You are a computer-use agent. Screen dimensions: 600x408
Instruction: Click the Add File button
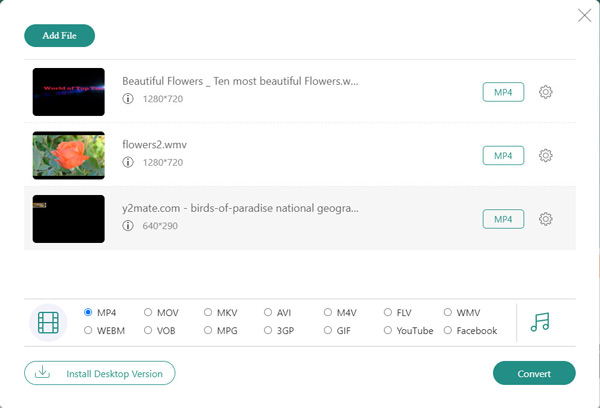pyautogui.click(x=59, y=36)
